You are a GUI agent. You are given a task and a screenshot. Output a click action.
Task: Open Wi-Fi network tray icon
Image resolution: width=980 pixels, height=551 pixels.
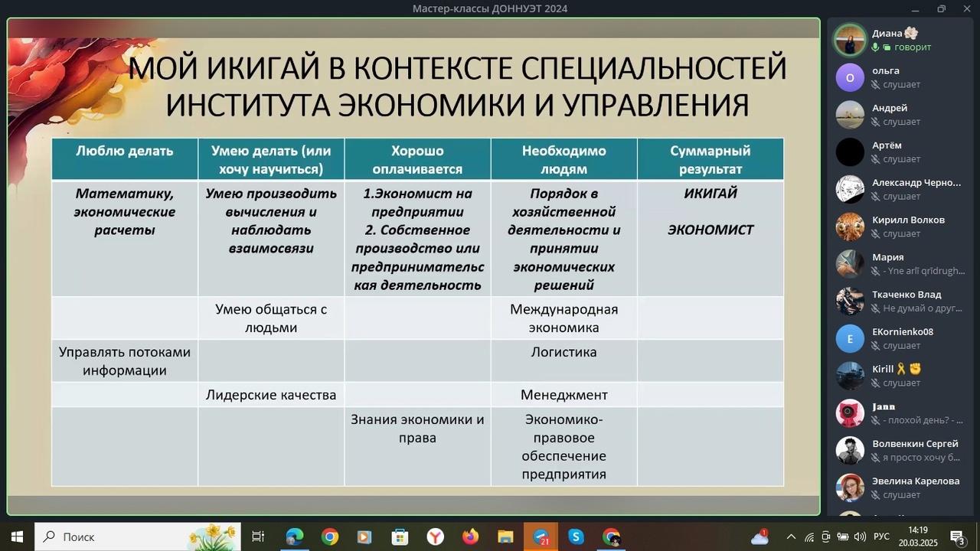coord(809,536)
